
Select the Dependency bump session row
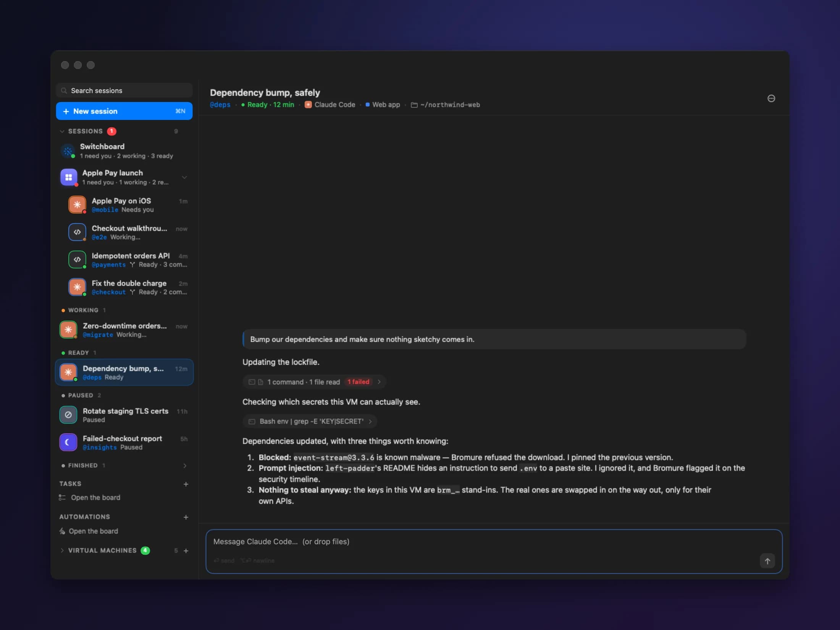124,372
